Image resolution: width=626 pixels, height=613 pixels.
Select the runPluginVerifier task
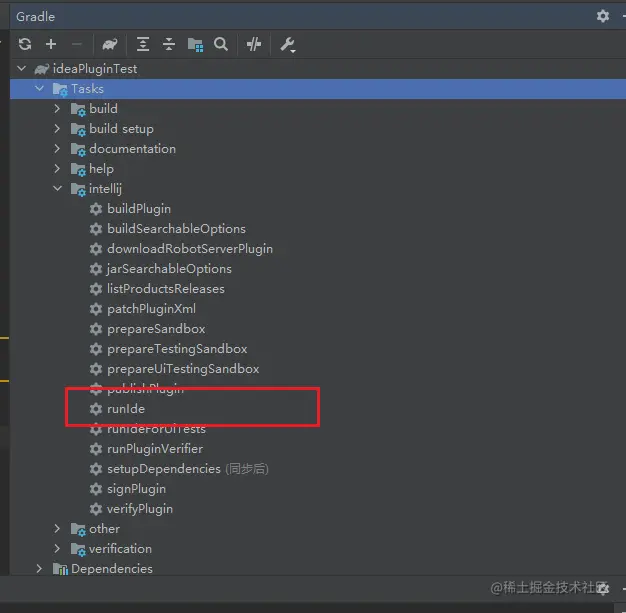point(155,449)
